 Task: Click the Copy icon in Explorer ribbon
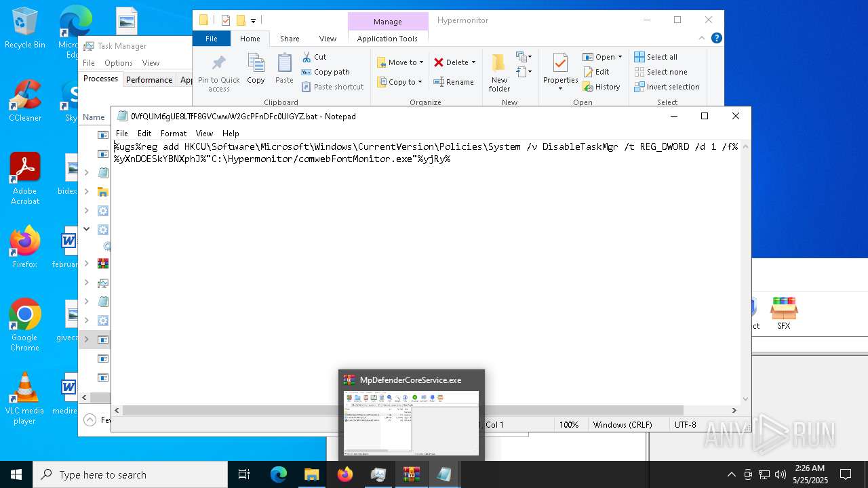click(256, 63)
